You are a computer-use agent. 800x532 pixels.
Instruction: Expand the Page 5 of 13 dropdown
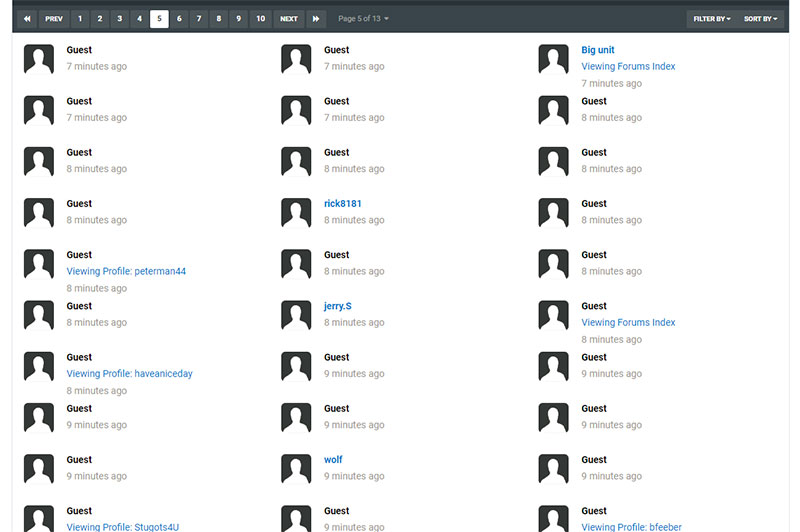coord(363,19)
